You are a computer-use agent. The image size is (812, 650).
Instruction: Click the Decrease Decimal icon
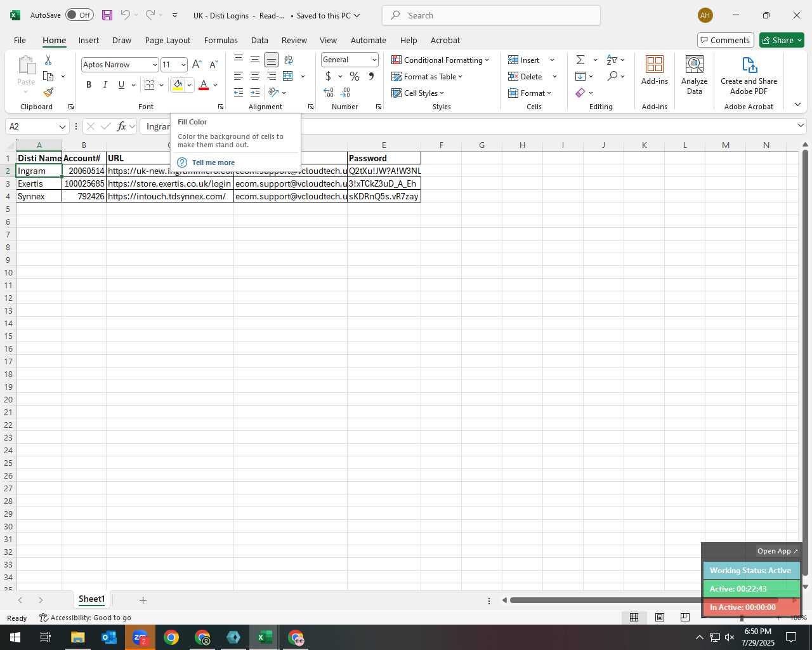click(x=345, y=93)
